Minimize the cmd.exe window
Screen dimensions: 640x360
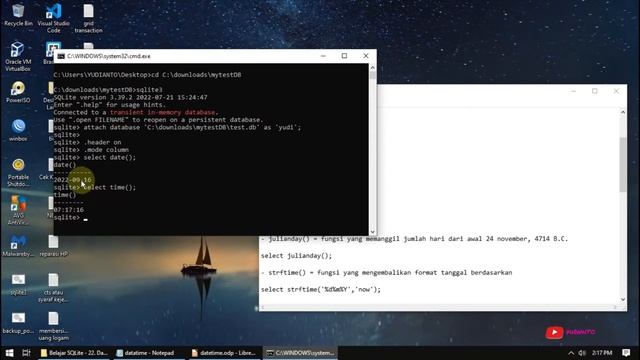(323, 56)
